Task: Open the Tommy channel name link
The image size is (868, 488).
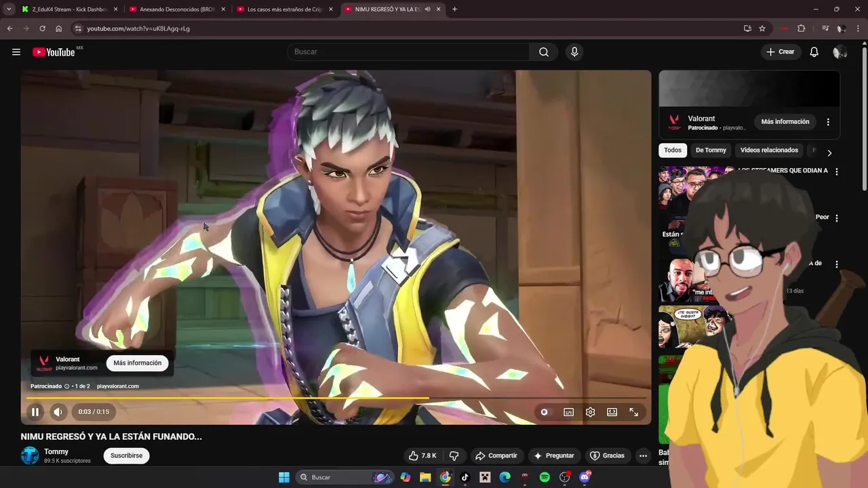Action: point(56,451)
